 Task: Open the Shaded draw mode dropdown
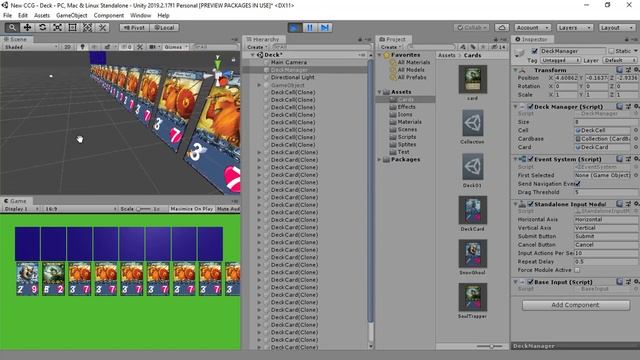(31, 47)
